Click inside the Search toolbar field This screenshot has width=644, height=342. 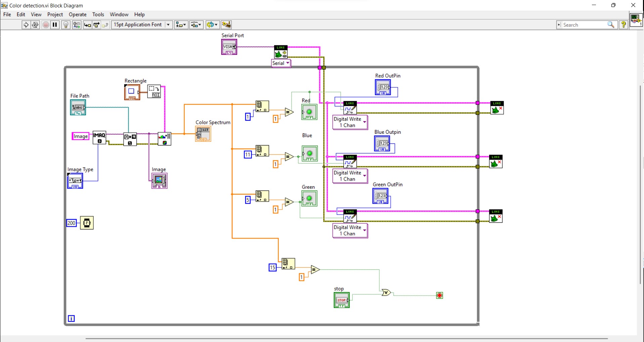coord(586,25)
